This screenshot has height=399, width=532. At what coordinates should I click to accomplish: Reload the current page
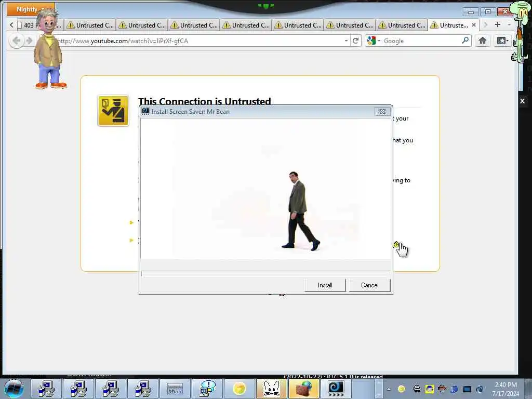(x=355, y=41)
